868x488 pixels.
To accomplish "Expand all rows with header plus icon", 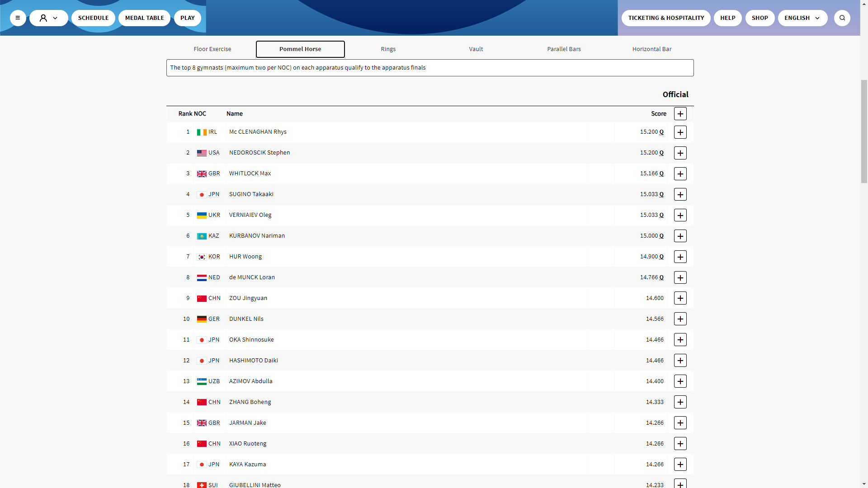I will click(x=680, y=114).
